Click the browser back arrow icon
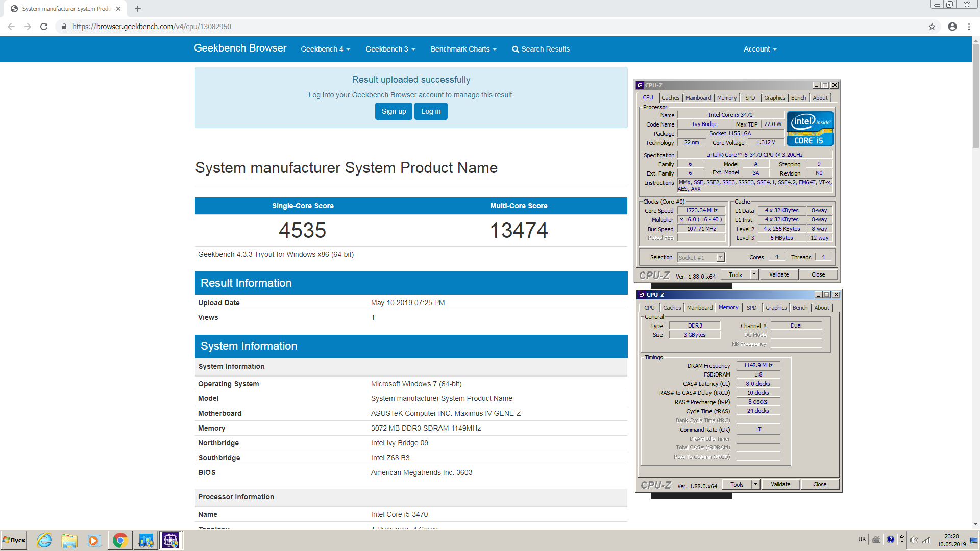Image resolution: width=980 pixels, height=551 pixels. tap(11, 27)
